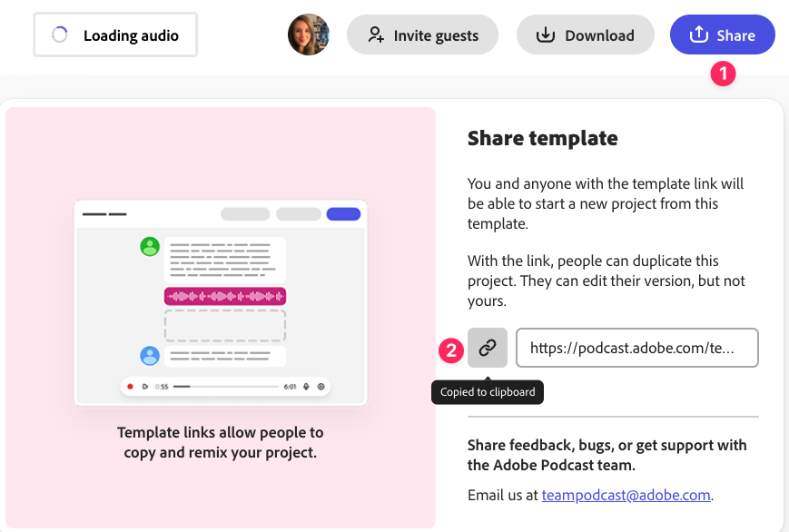Expand the truncated podcast.adobe.com link field

(x=636, y=348)
